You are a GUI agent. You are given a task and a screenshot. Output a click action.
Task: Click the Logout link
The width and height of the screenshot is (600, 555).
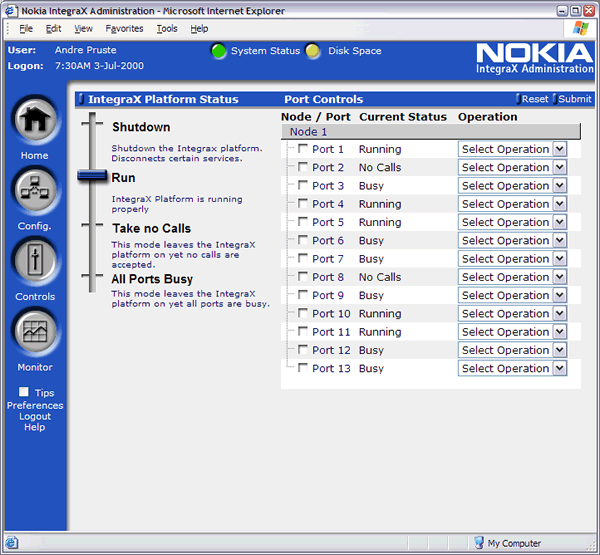coord(35,416)
